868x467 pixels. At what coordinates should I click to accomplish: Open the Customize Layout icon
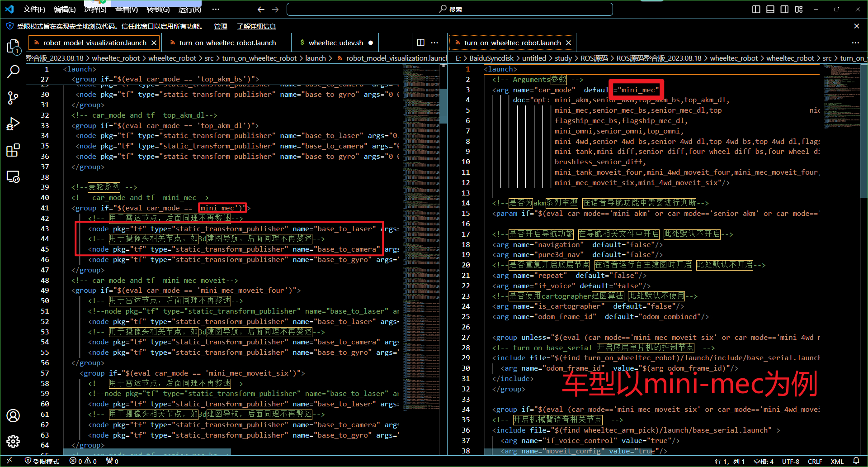pos(799,9)
